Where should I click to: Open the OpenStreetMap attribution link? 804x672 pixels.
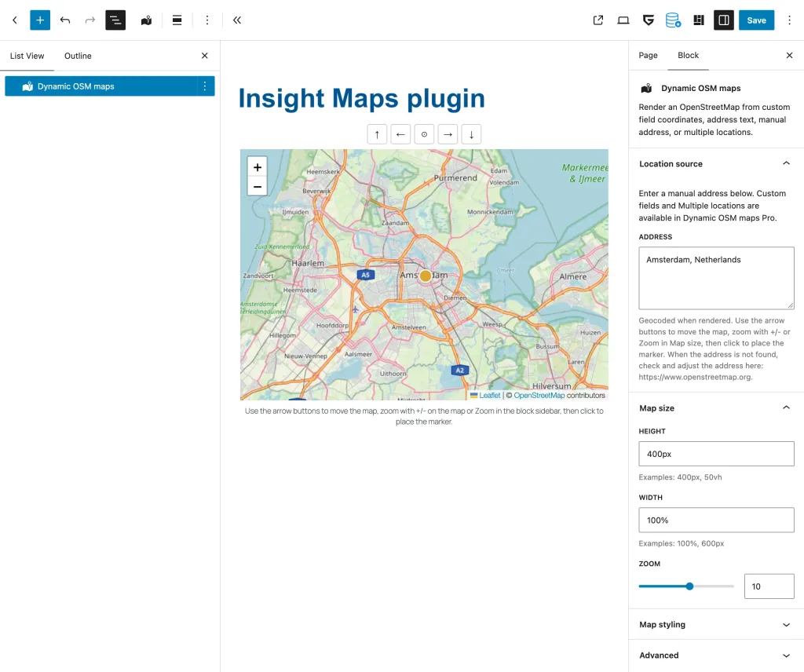539,395
